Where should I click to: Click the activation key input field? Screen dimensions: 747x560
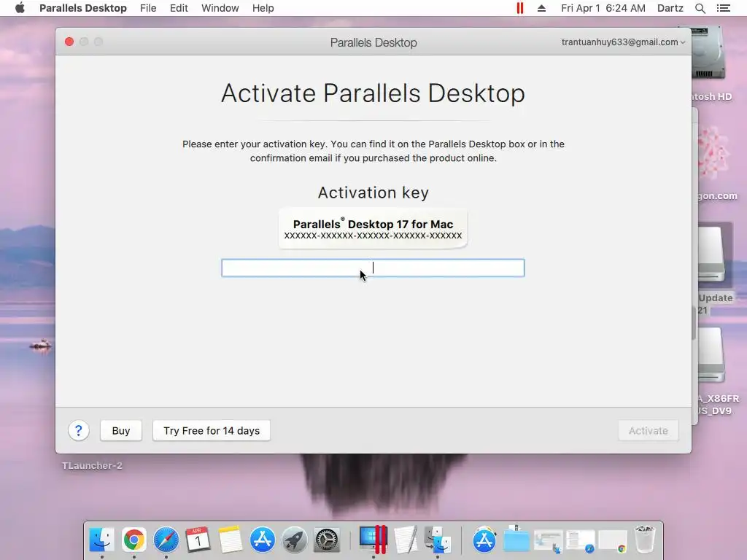click(373, 268)
